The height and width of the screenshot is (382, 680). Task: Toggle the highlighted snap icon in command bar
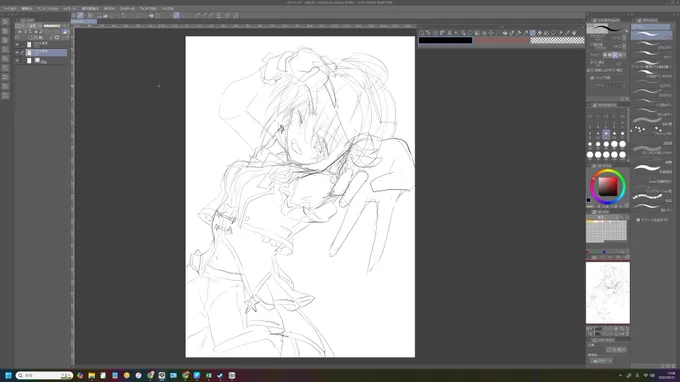[177, 15]
